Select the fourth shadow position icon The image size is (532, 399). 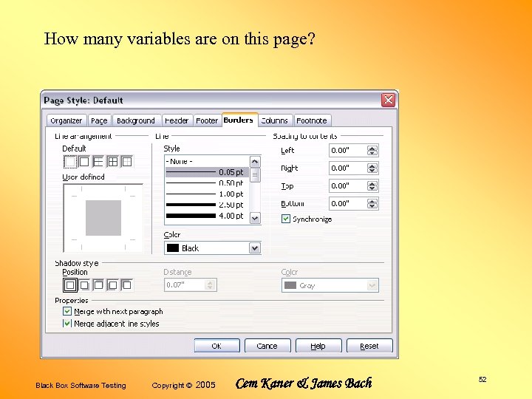[x=112, y=285]
